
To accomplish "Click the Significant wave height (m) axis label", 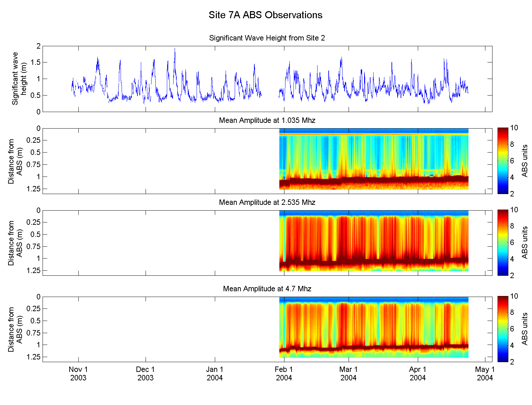I will tap(19, 79).
